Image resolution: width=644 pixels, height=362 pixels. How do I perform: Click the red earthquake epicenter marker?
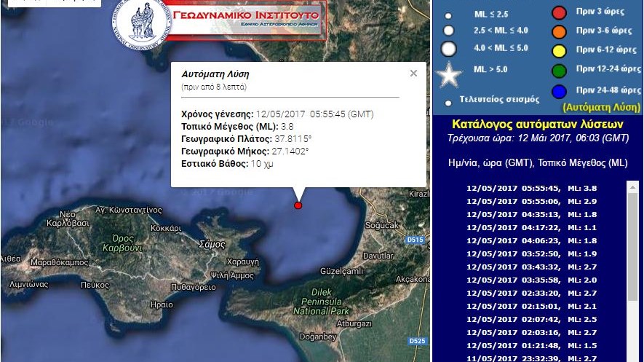click(298, 205)
